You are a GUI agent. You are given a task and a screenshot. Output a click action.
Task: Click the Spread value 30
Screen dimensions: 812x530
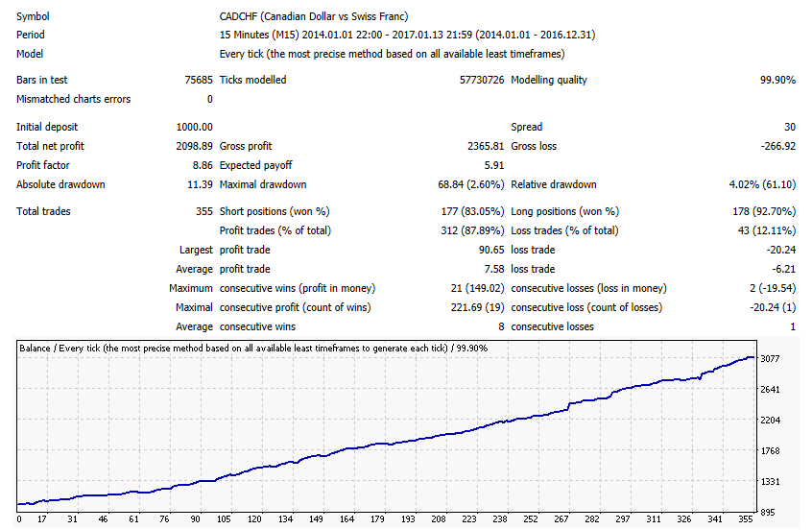[790, 127]
